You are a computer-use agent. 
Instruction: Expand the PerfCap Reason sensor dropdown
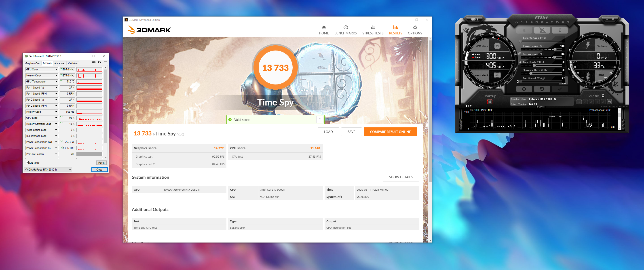coord(56,154)
